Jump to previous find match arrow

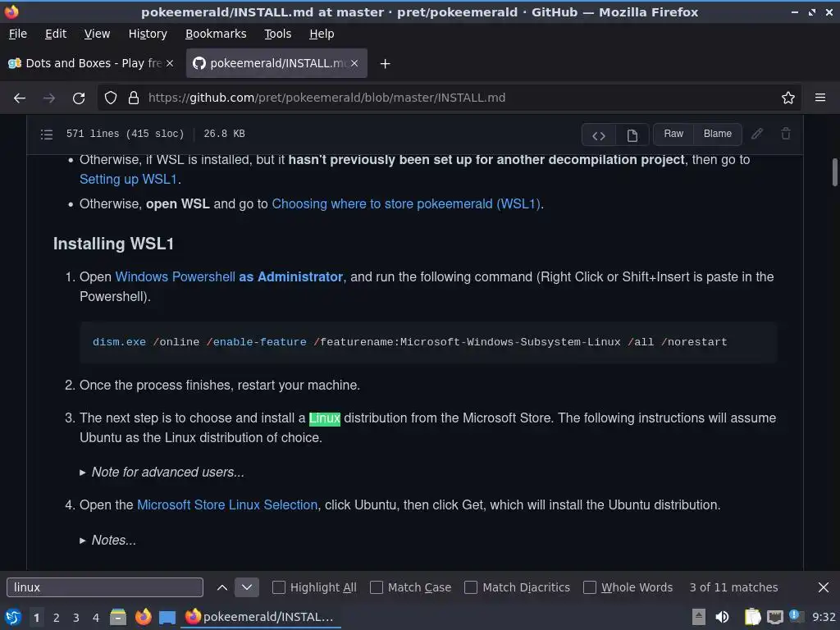(221, 587)
